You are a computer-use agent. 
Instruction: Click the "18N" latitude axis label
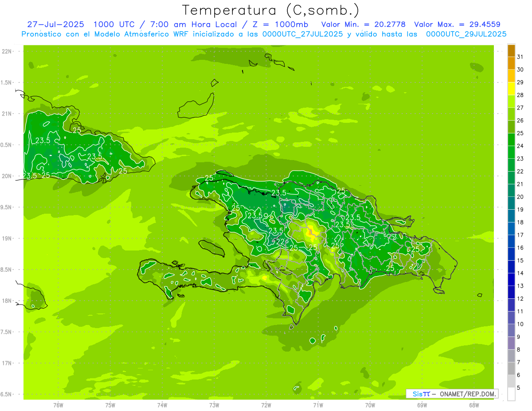(7, 301)
